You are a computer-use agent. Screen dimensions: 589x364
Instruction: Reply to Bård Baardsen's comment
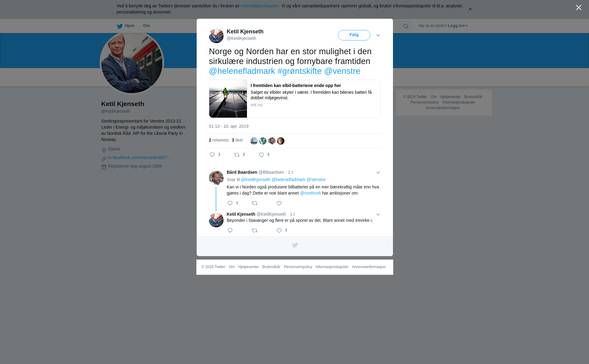point(230,203)
